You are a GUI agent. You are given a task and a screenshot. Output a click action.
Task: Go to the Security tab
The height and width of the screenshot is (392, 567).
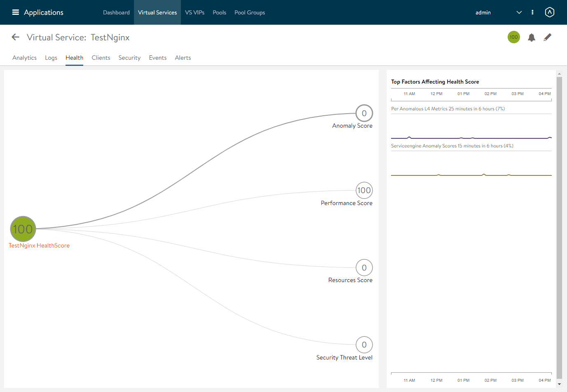(129, 58)
